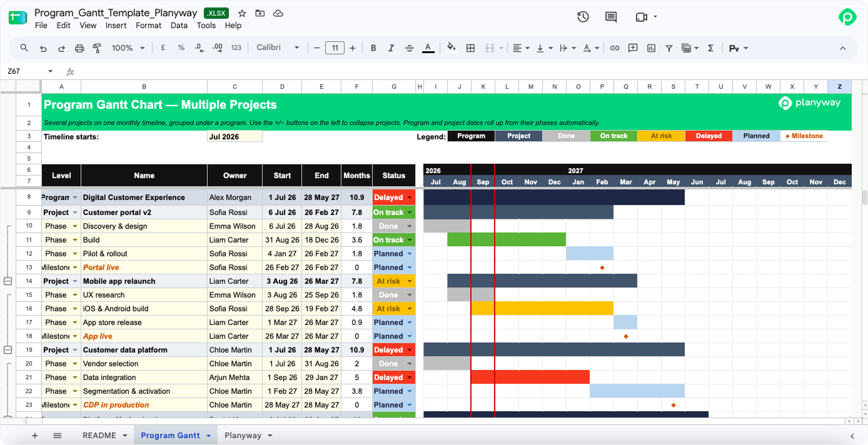Print the spreadsheet

tap(79, 48)
